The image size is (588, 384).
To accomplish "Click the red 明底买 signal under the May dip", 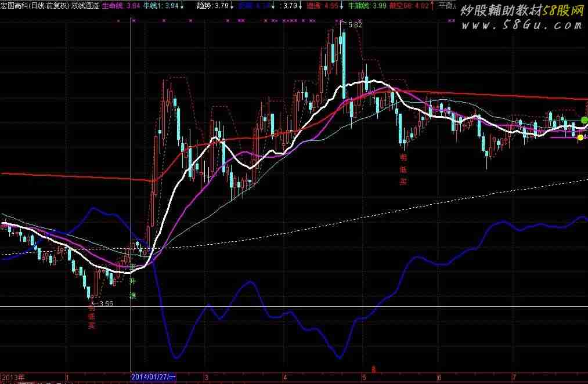I will 403,169.
